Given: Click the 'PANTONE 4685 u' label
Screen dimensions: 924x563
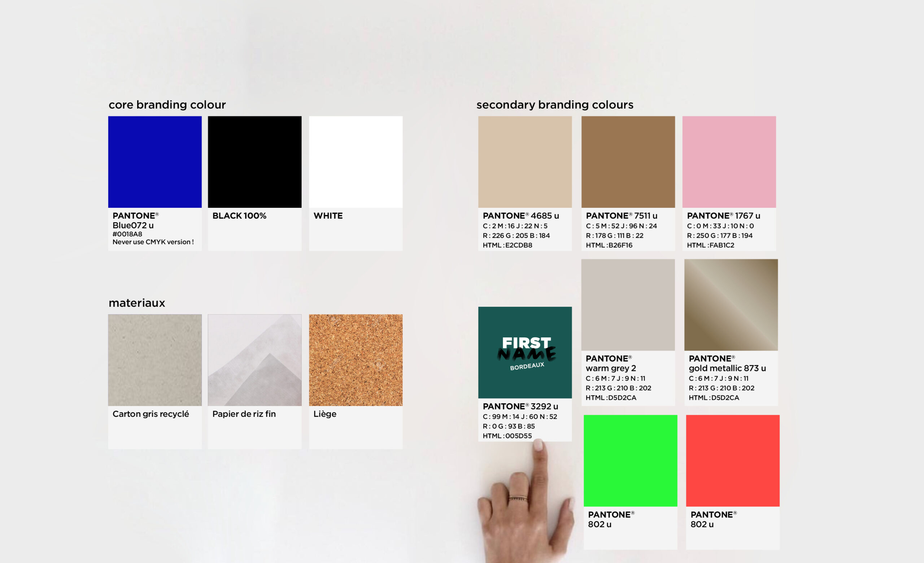Looking at the screenshot, I should click(x=521, y=215).
